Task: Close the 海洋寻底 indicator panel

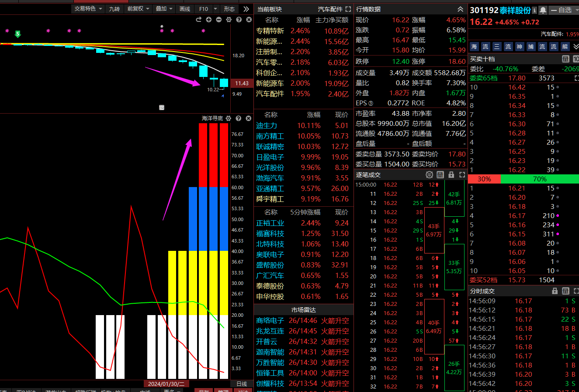Action: point(249,118)
